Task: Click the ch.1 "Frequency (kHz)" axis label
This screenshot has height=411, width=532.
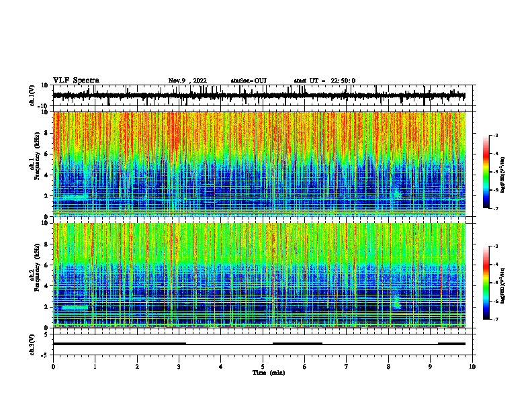Action: point(37,156)
